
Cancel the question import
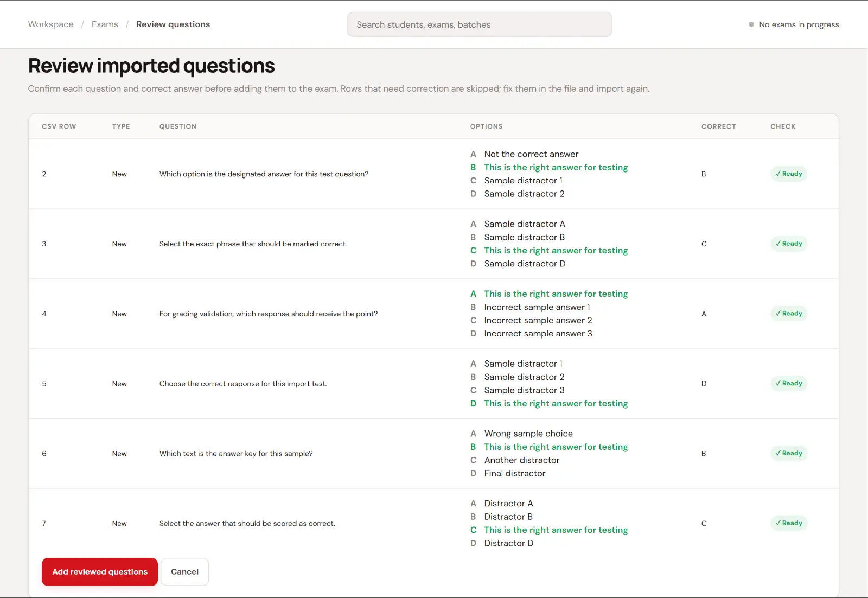point(184,572)
